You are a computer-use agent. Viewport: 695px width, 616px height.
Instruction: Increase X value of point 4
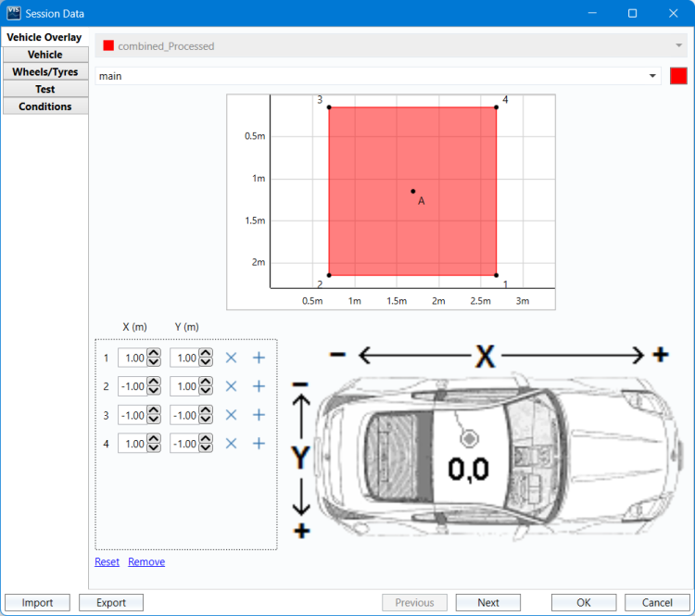pyautogui.click(x=154, y=439)
